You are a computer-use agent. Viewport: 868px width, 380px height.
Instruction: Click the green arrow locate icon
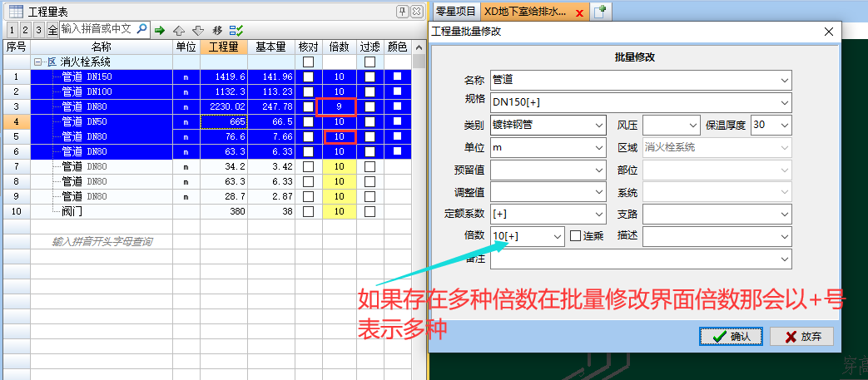tap(160, 30)
